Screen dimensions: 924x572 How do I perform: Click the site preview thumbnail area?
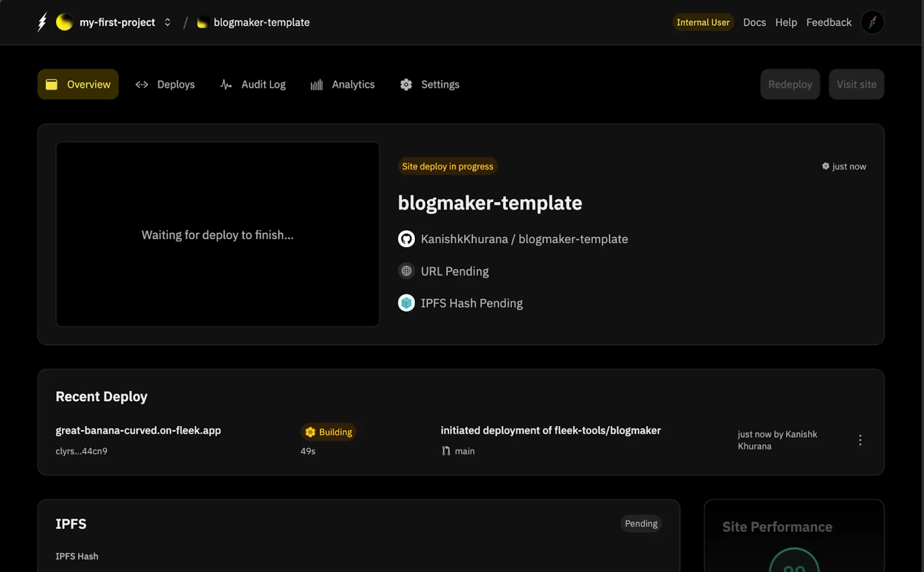tap(217, 235)
